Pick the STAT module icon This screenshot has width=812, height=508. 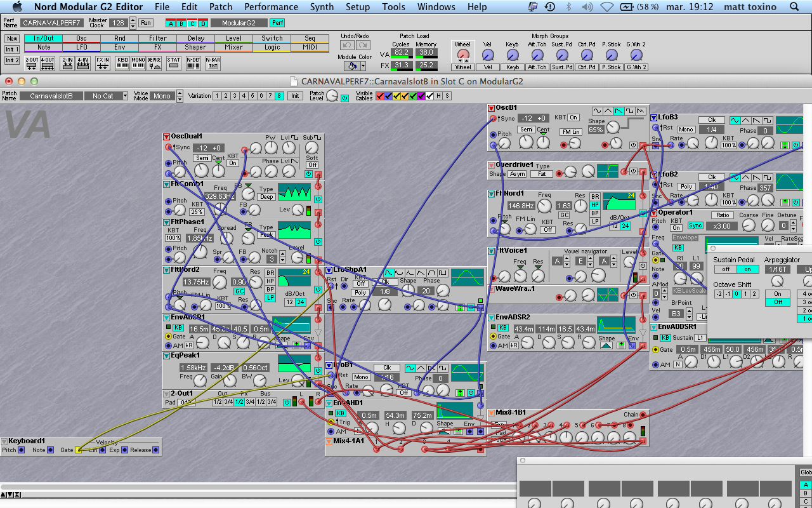pyautogui.click(x=173, y=63)
